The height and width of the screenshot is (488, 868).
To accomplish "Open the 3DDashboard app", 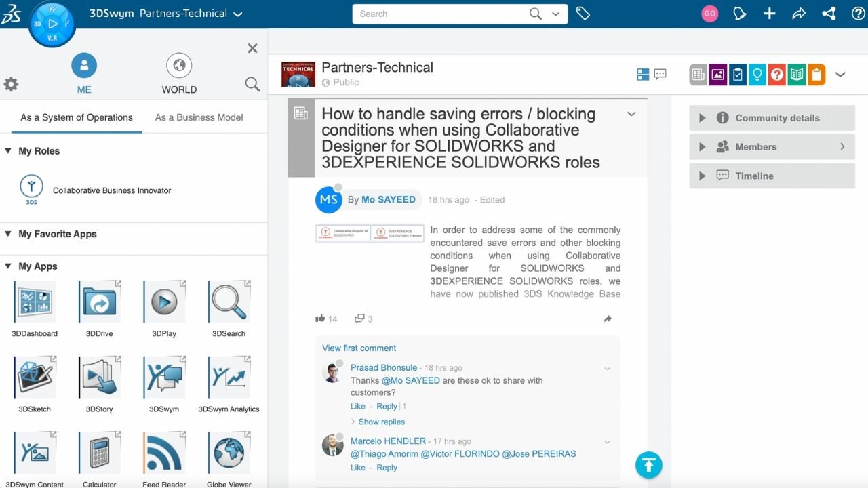I will 35,302.
